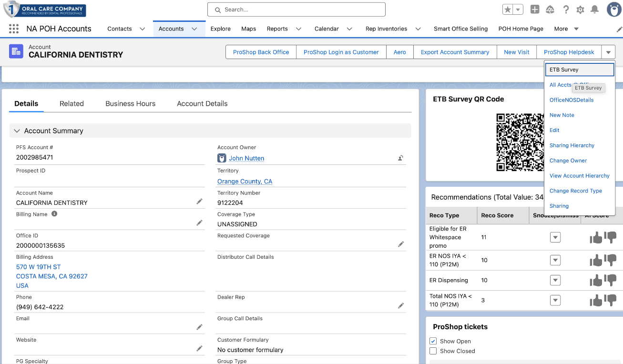Click the New Visit button
This screenshot has height=364, width=623.
tap(517, 52)
